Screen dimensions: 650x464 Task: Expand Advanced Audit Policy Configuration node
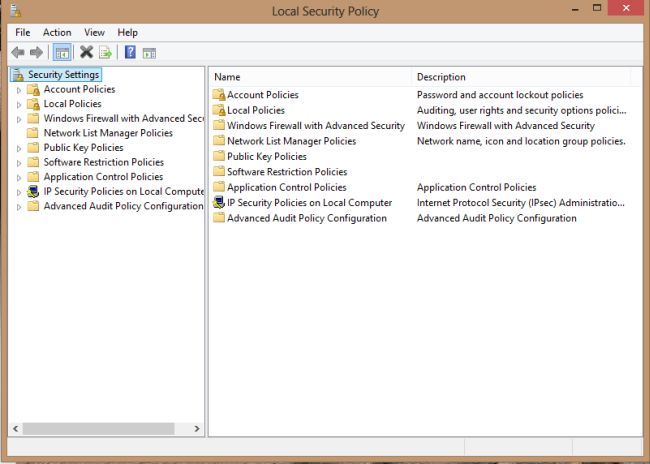(x=19, y=206)
